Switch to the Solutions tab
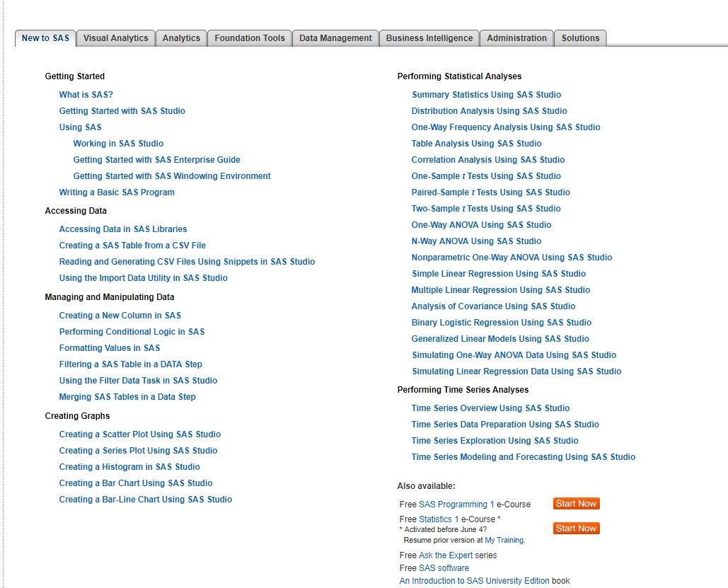Viewport: 728px width, 588px height. [x=580, y=38]
